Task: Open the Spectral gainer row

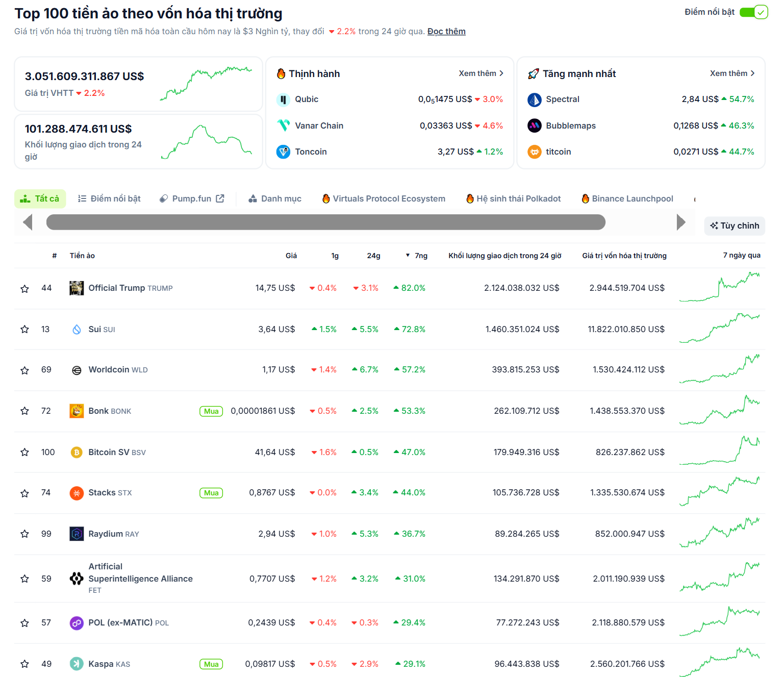Action: (641, 99)
